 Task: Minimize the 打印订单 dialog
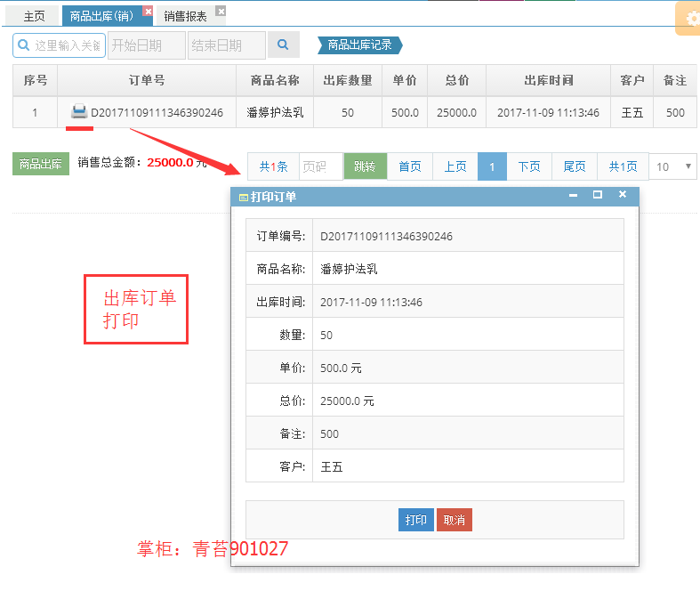[573, 195]
